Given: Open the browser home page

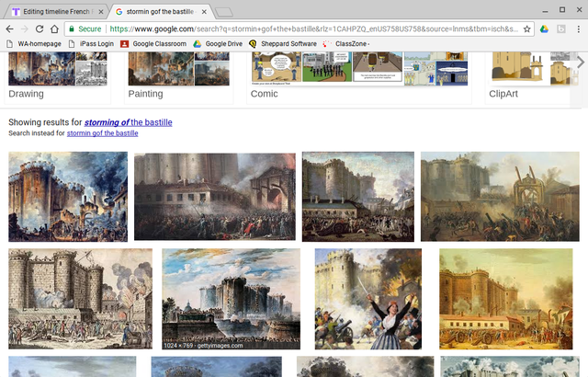Looking at the screenshot, I should tap(54, 29).
